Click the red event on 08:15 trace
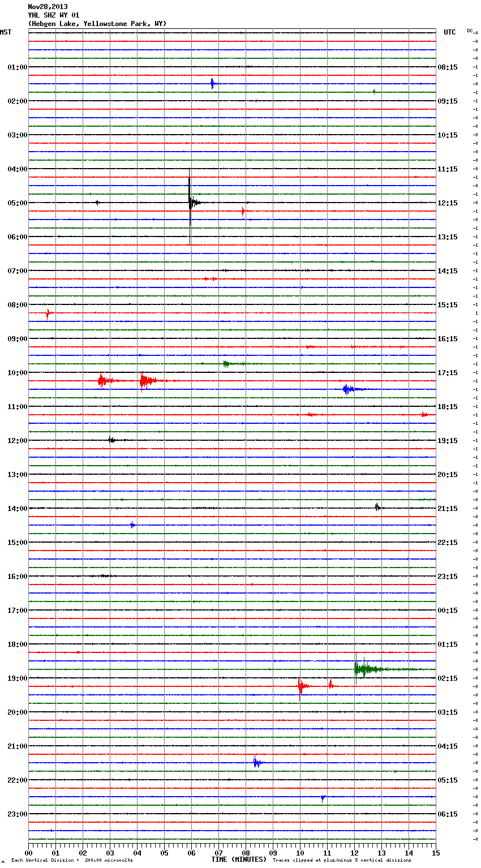The image size is (481, 868). click(49, 313)
